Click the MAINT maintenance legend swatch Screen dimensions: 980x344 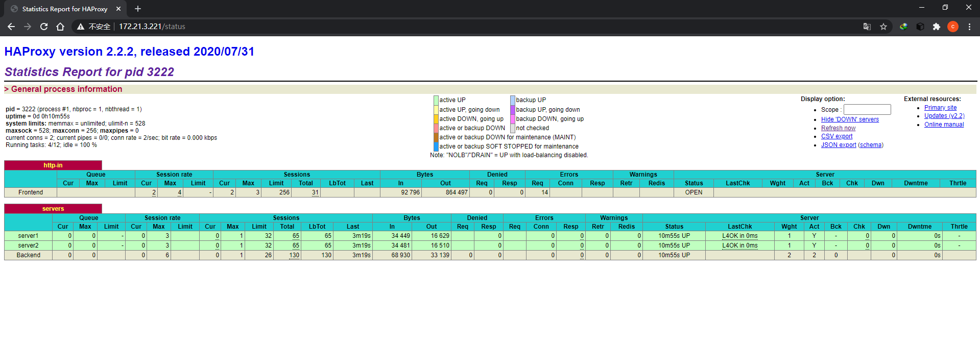436,137
